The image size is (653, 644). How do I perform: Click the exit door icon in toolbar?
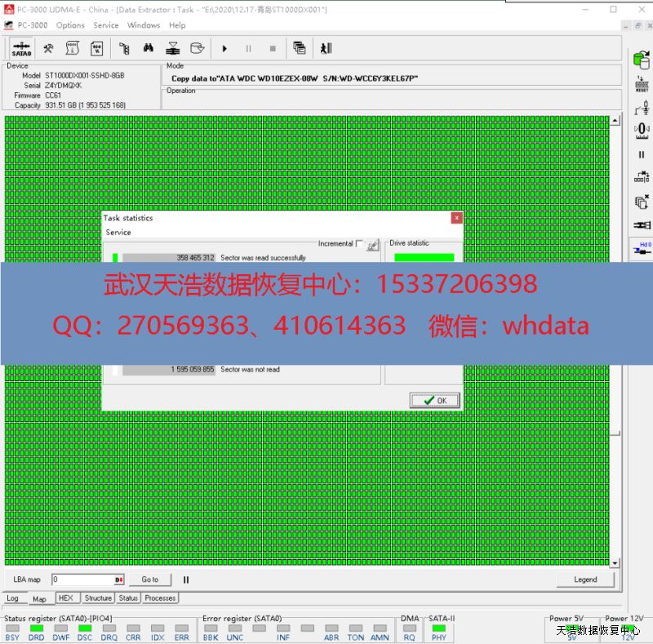pyautogui.click(x=326, y=48)
